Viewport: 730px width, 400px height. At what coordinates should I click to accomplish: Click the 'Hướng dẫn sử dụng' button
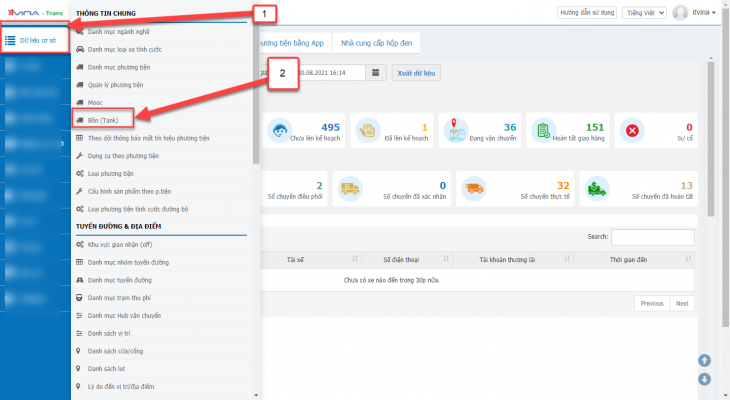585,13
